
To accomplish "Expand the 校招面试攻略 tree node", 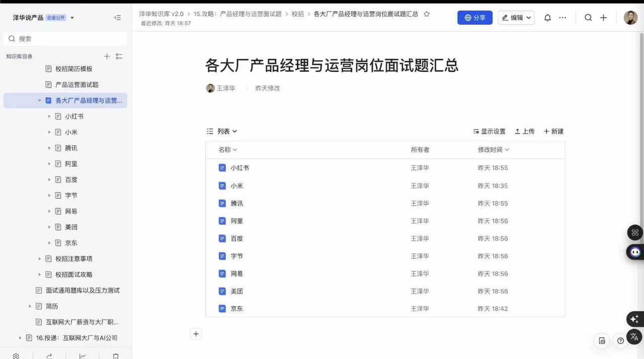I will point(40,275).
